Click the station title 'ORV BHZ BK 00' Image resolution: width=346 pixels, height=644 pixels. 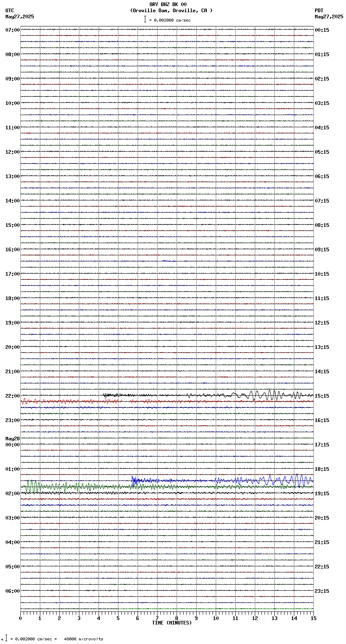168,4
